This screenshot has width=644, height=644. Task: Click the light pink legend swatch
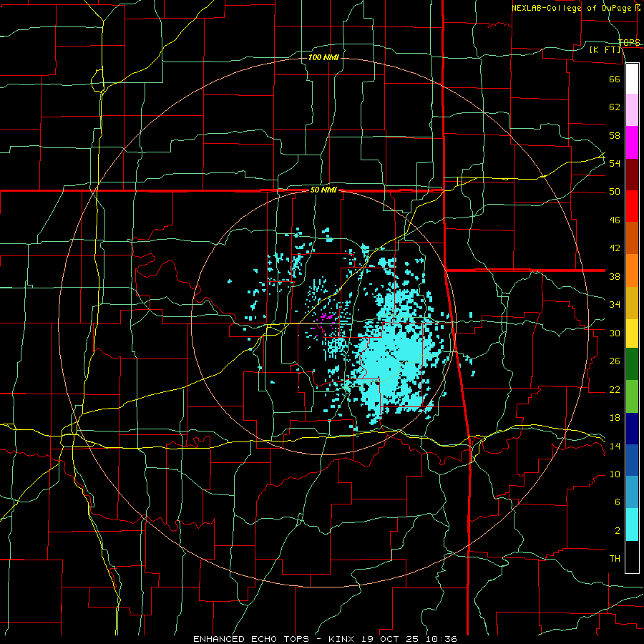point(632,110)
